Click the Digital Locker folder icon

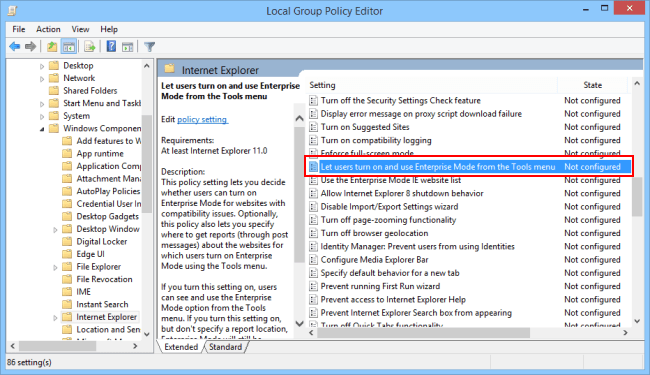pyautogui.click(x=67, y=242)
